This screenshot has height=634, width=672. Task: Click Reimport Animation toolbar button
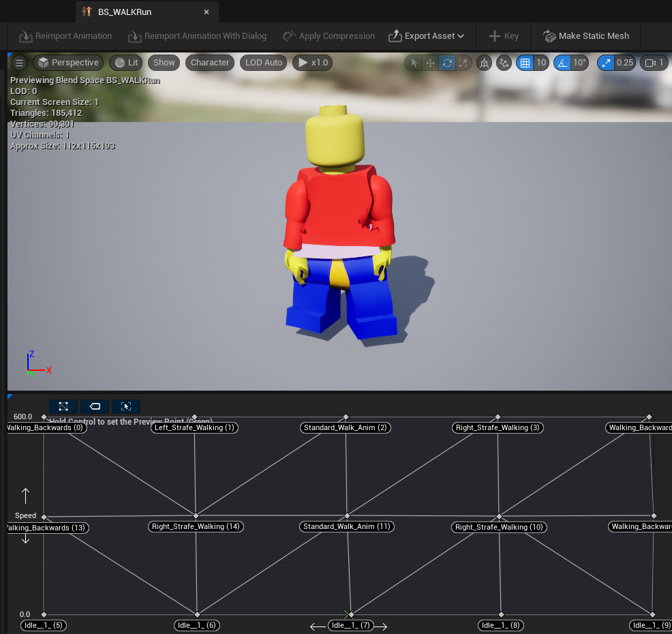click(x=65, y=36)
